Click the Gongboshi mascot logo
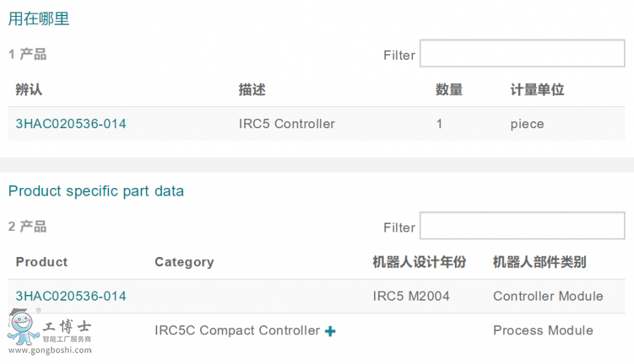The width and height of the screenshot is (634, 364). click(23, 328)
